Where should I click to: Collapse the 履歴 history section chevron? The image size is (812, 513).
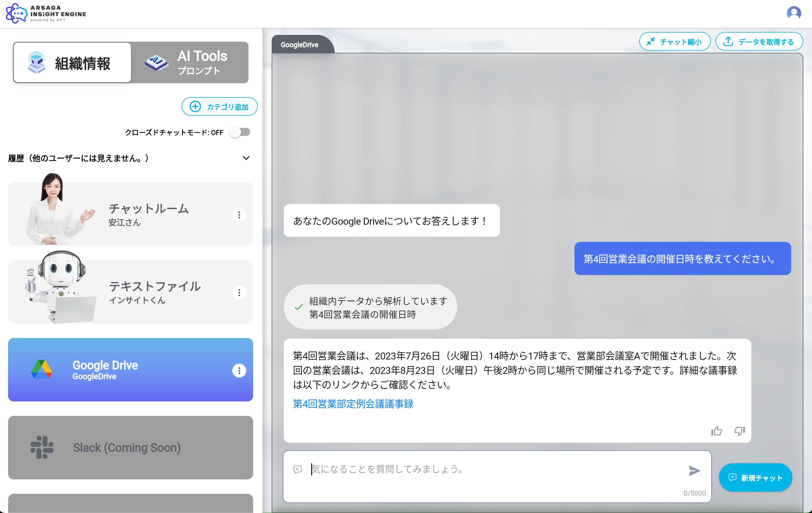[246, 158]
